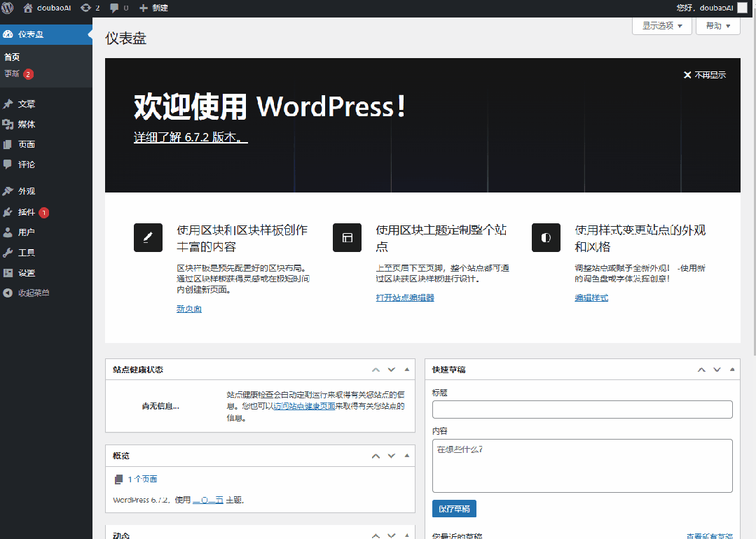Click the plug icon beside 插件

click(x=8, y=212)
